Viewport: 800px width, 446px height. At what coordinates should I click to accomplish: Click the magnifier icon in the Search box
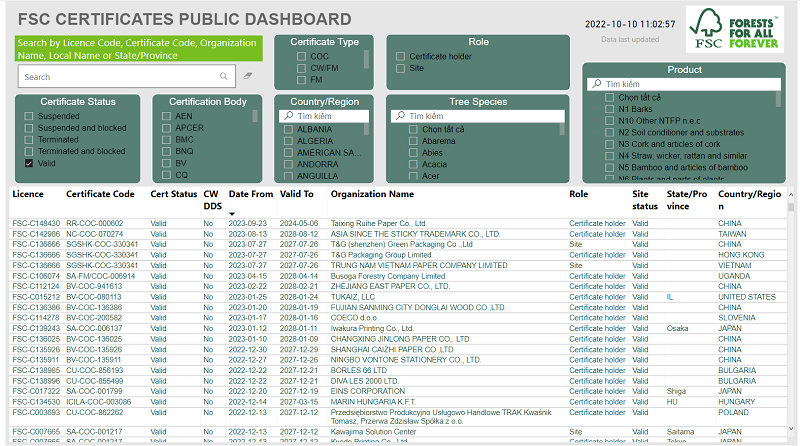click(x=223, y=76)
